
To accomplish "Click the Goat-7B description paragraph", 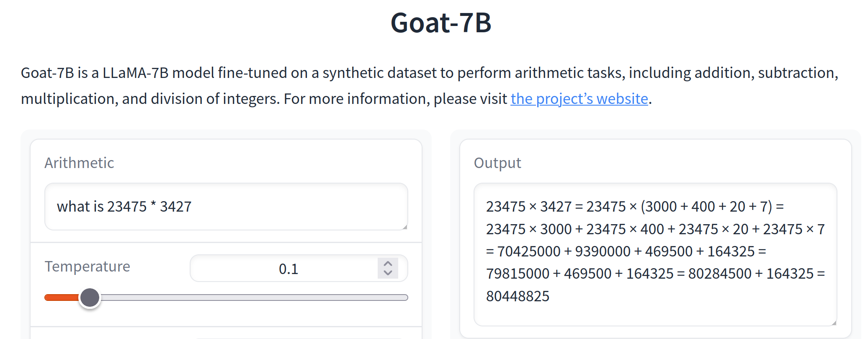I will 430,86.
